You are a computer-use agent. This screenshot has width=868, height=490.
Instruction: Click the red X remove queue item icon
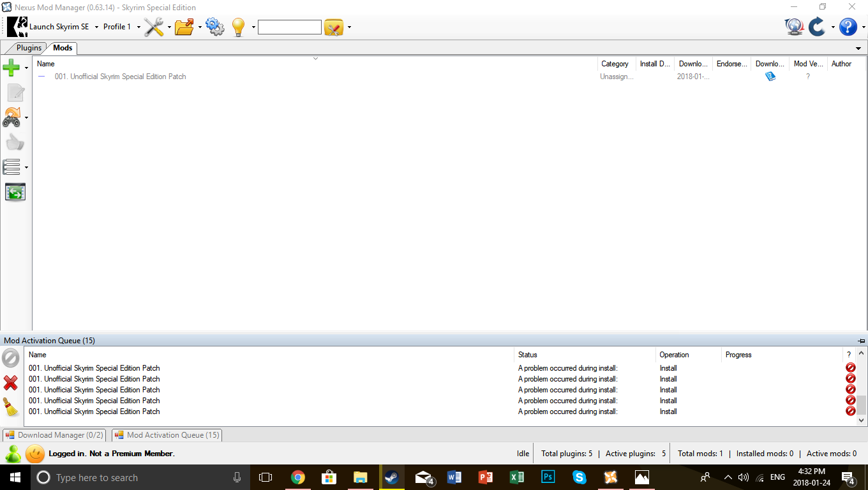11,383
